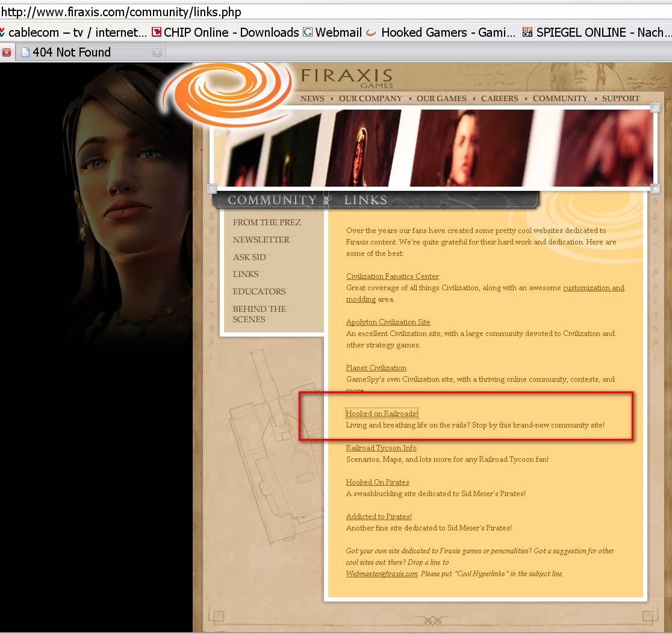The image size is (672, 634).
Task: Open the CHIP Online - Downloads bookmark
Action: point(225,32)
